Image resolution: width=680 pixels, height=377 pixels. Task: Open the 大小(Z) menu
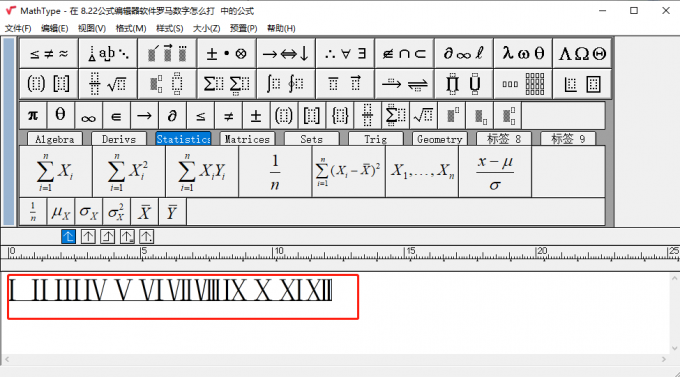(x=206, y=28)
